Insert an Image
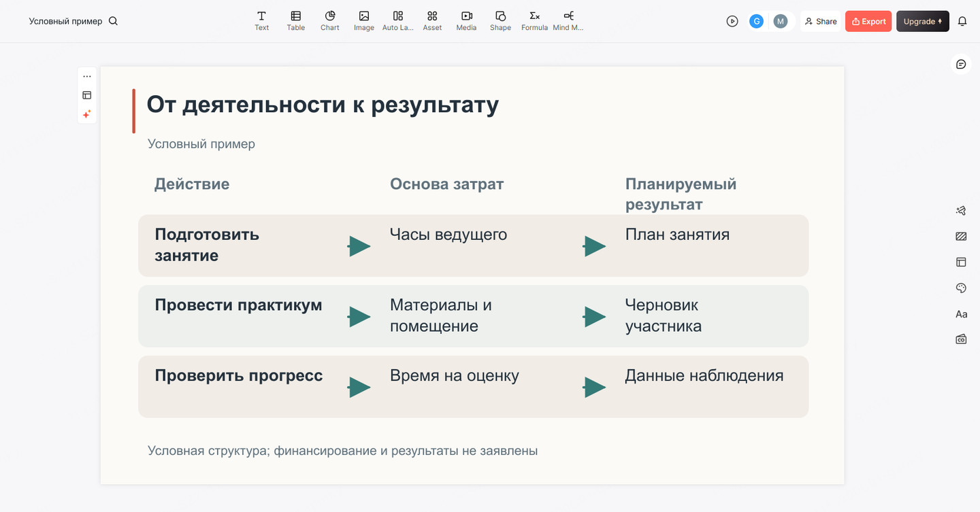Viewport: 980px width, 512px height. point(363,21)
